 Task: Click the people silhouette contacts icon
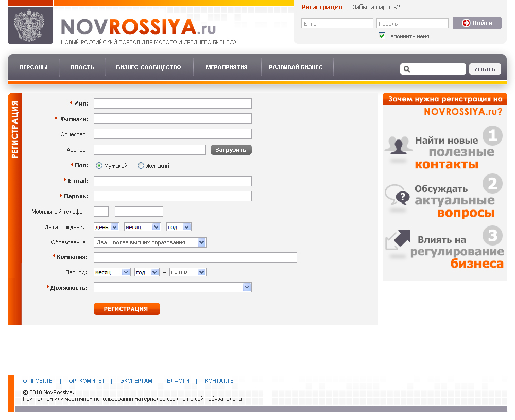point(399,145)
